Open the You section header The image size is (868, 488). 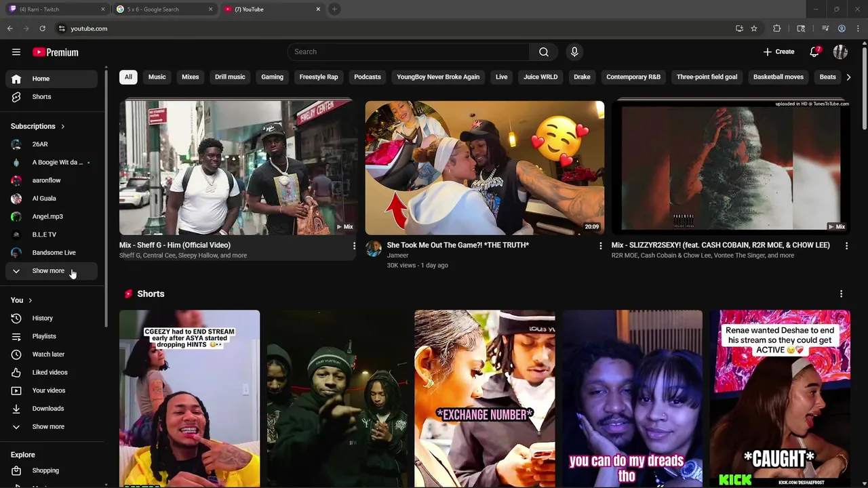coord(21,300)
